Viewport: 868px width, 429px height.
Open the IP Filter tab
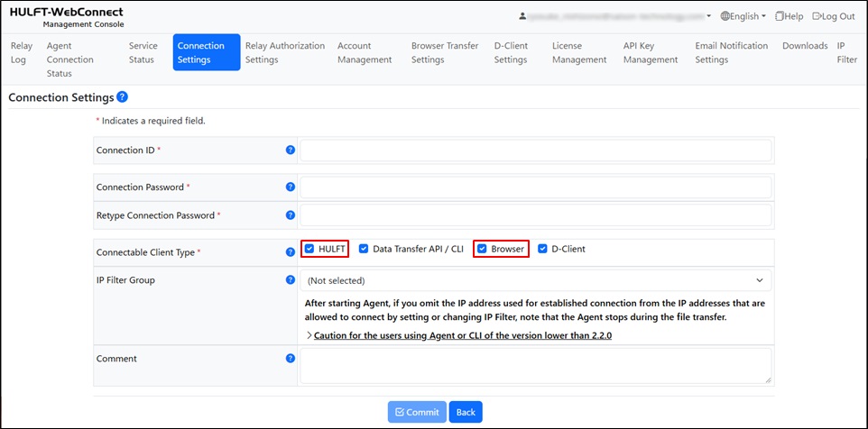coord(847,52)
